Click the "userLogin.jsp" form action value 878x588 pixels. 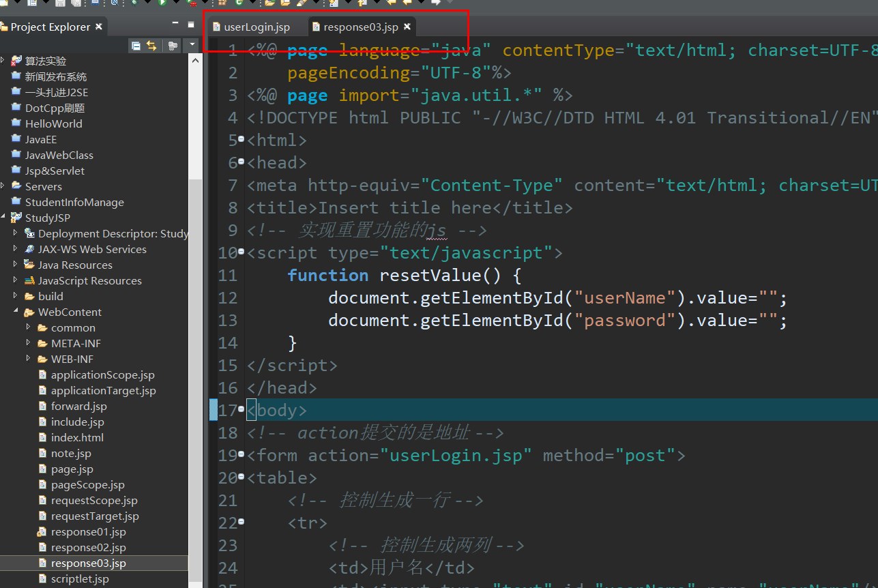456,455
